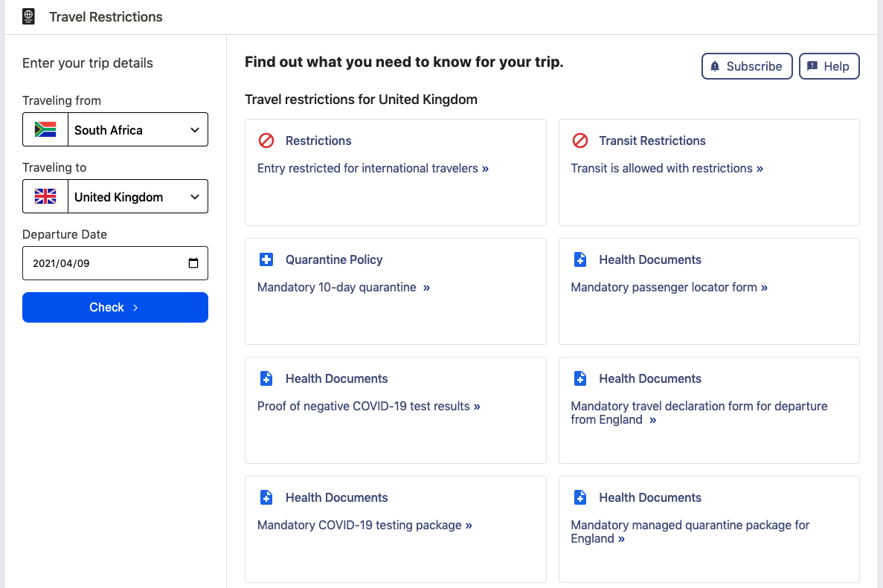
Task: Click the passport globe logo icon
Action: (28, 16)
